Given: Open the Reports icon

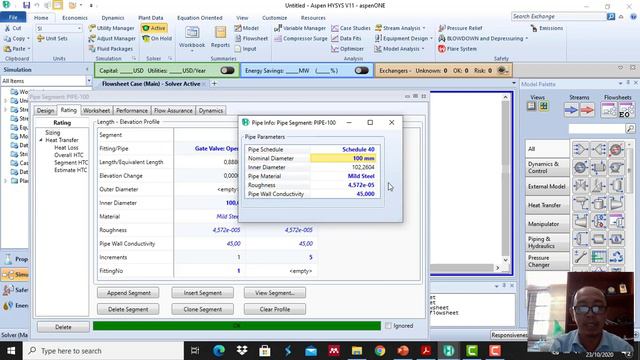Looking at the screenshot, I should (x=220, y=37).
